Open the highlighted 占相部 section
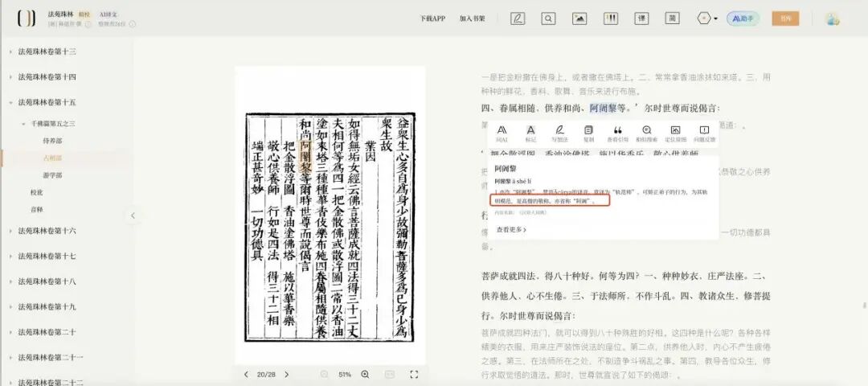 52,158
